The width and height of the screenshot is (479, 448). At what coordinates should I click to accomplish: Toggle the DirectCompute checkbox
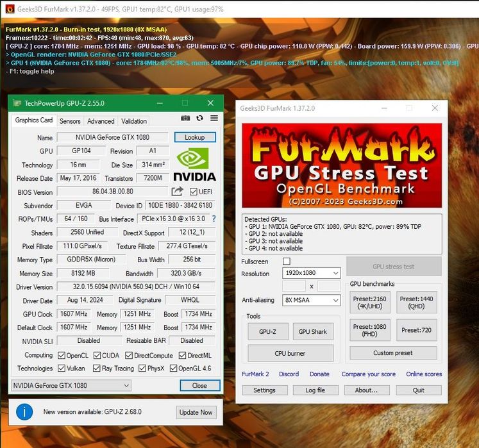(x=129, y=355)
